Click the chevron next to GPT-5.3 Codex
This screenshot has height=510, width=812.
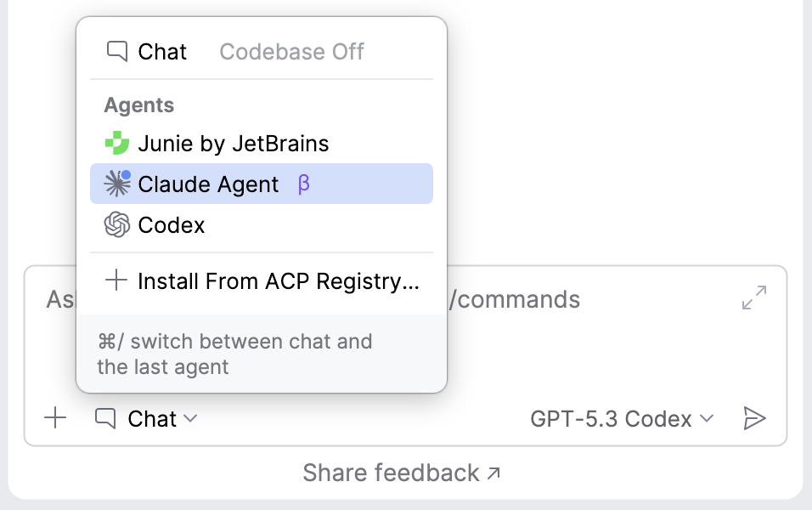[707, 419]
